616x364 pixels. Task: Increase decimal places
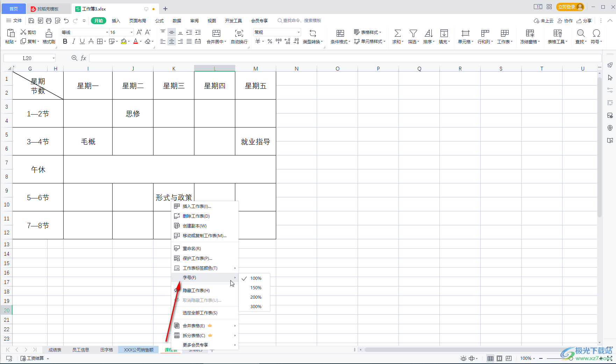click(x=287, y=41)
